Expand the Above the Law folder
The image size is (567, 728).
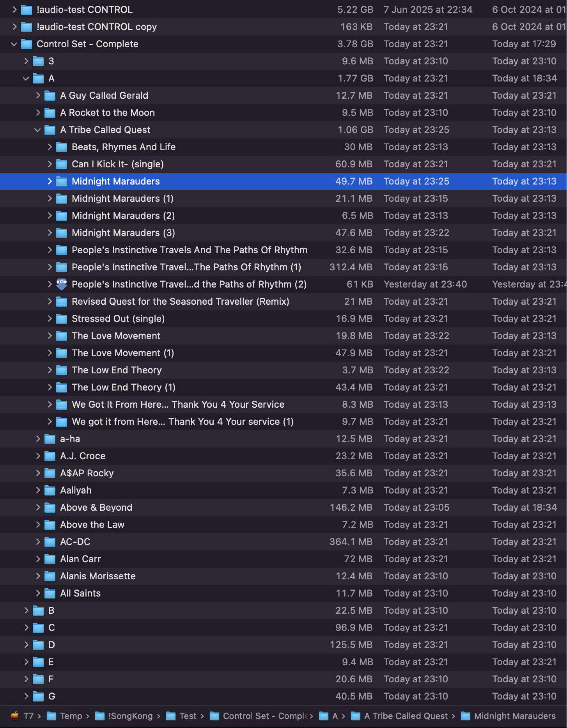pos(38,525)
